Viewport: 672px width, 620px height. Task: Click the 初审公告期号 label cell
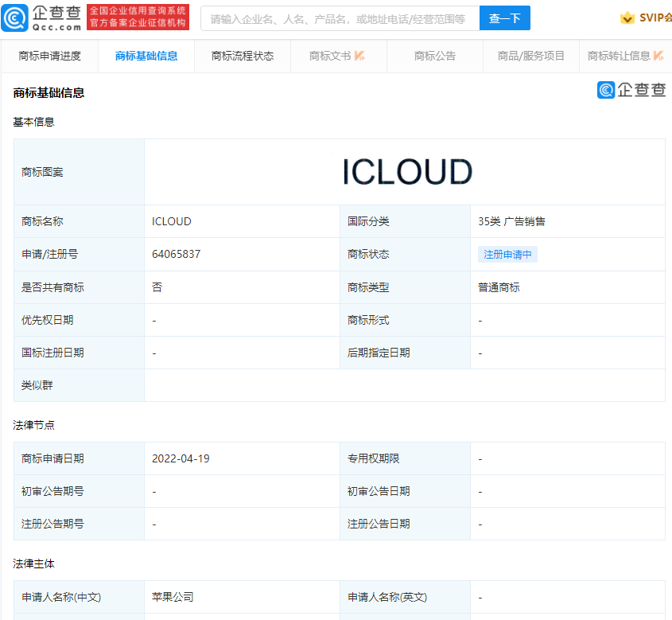click(80, 491)
